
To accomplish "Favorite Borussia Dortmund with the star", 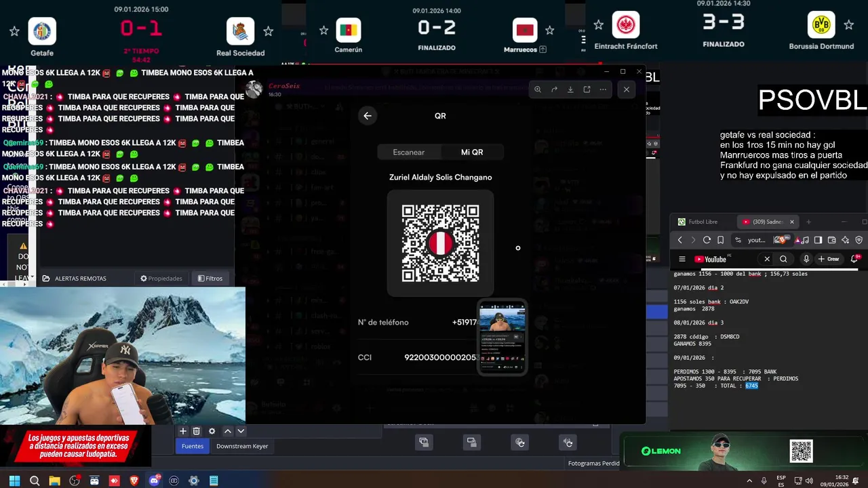I will (x=848, y=25).
